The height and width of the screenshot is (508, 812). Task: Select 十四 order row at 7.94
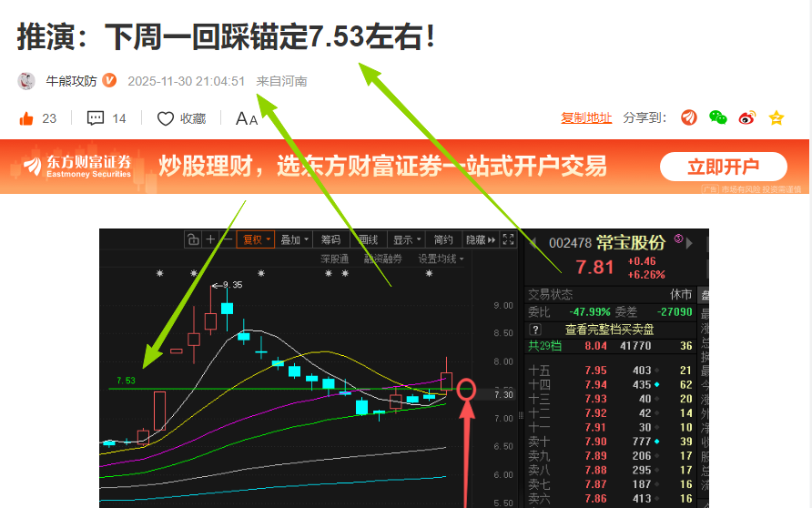(610, 385)
